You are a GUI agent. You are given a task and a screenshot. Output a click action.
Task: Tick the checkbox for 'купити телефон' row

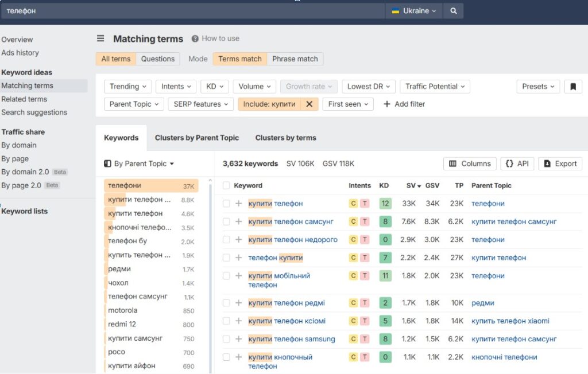226,204
